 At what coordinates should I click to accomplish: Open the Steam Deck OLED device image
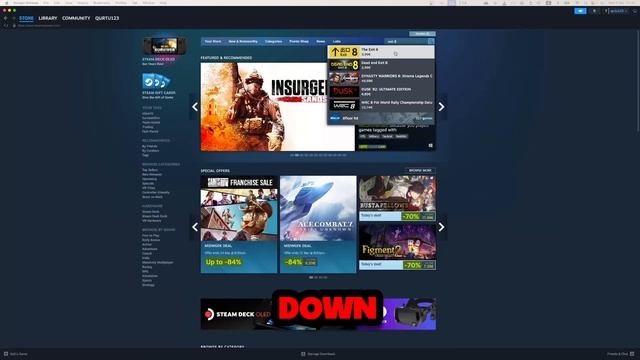[164, 46]
